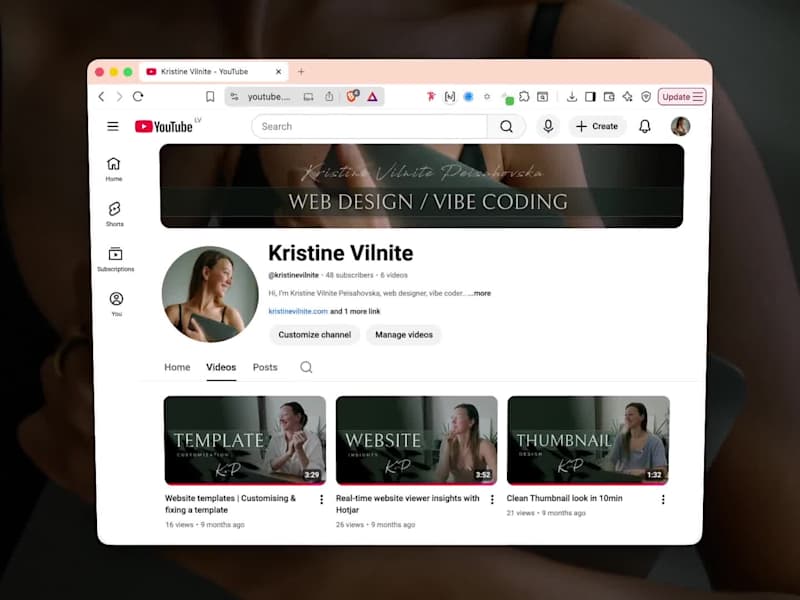Go to Home in the sidebar
800x600 pixels.
point(114,169)
